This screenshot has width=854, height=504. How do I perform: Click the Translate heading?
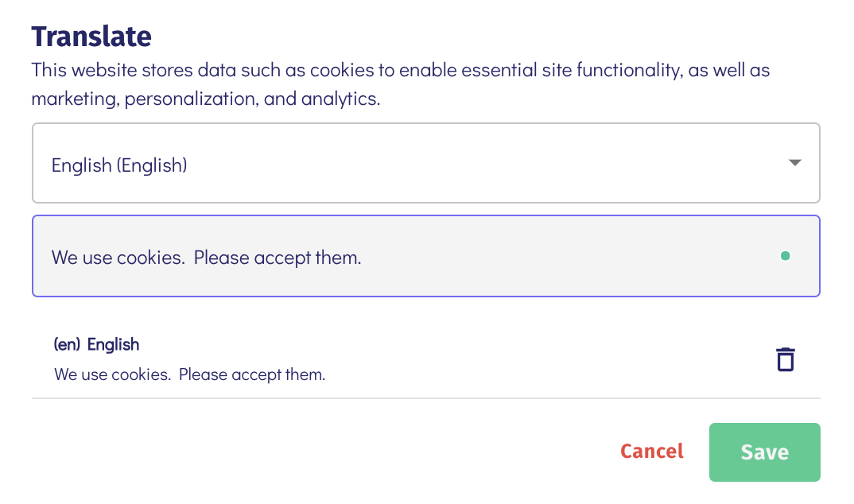coord(91,37)
